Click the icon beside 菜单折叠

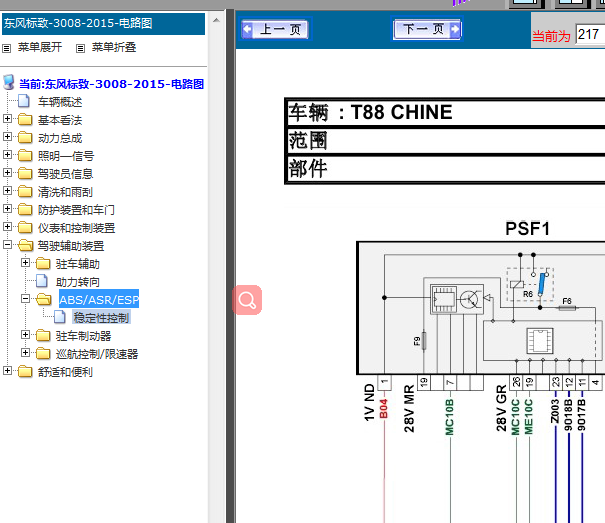(x=80, y=49)
